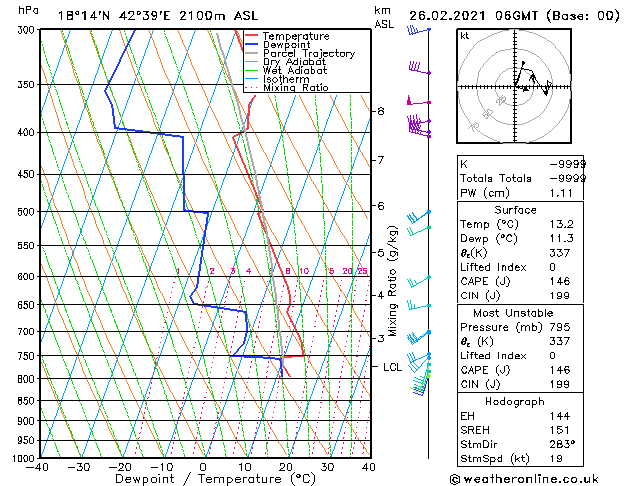The image size is (629, 486).
Task: Click the Most Unstable CIN (J) label
Action: click(x=480, y=384)
